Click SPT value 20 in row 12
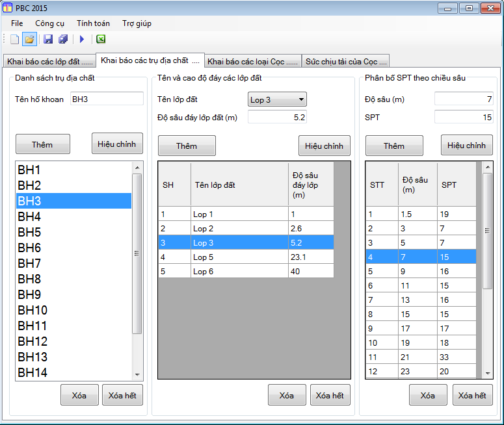 [457, 371]
